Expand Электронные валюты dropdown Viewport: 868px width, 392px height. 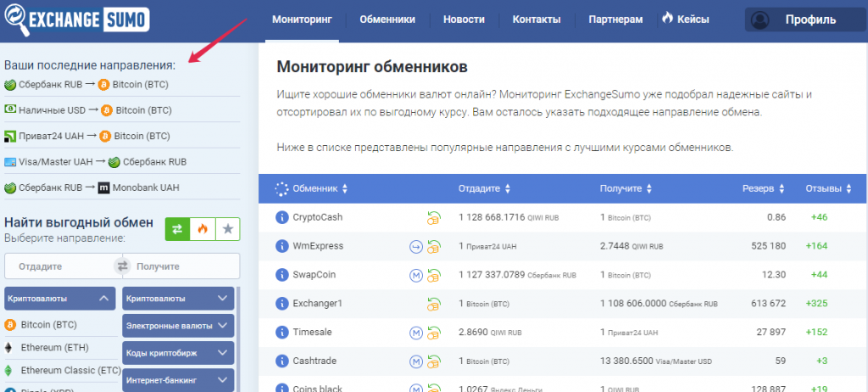coord(178,326)
